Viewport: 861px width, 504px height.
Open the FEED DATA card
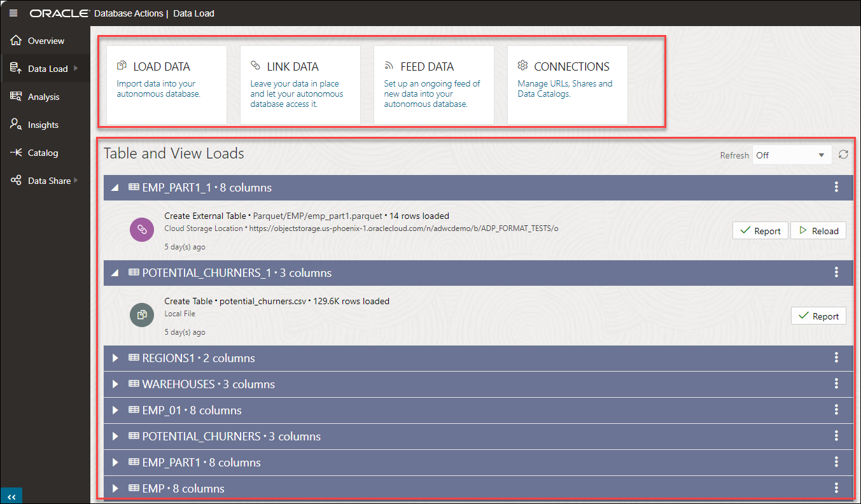pyautogui.click(x=434, y=85)
